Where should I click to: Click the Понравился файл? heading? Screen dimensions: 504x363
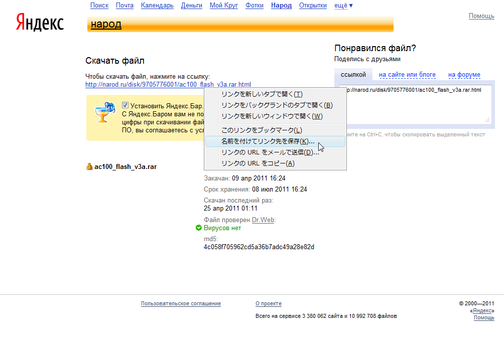375,48
